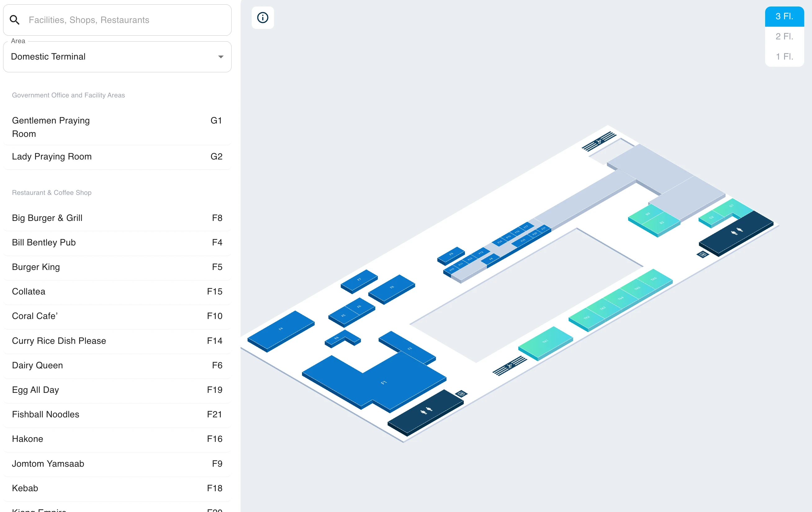The width and height of the screenshot is (812, 512).
Task: Click the top escalator icon on map
Action: (599, 141)
